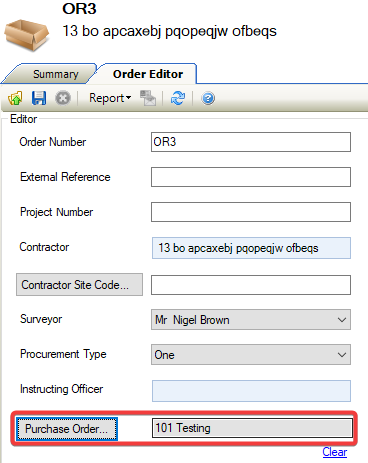Click the Order Number field
Screen dimensions: 368x463
click(x=251, y=142)
